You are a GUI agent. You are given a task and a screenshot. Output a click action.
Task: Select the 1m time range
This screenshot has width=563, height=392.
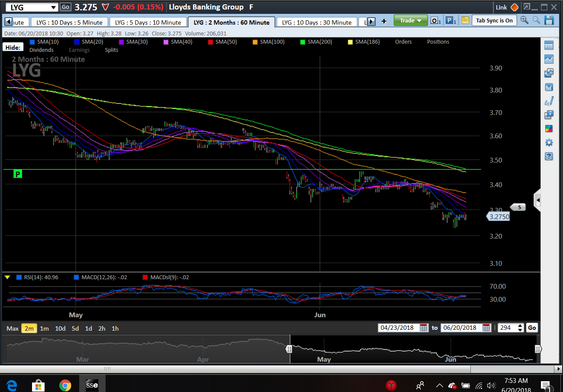(x=44, y=328)
